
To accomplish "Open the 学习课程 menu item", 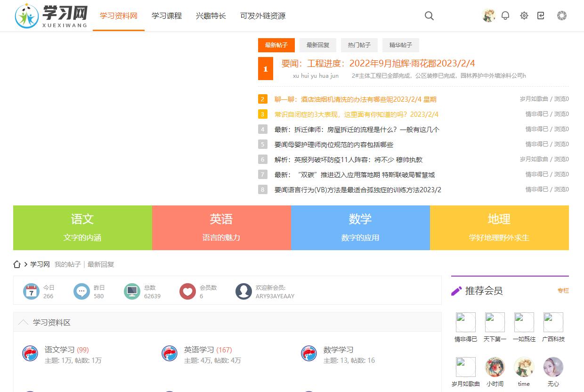I will (x=166, y=16).
